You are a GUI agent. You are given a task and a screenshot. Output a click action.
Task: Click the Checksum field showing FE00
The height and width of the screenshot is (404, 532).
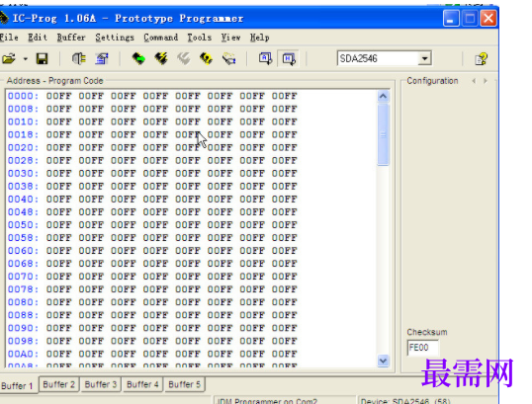[x=422, y=348]
